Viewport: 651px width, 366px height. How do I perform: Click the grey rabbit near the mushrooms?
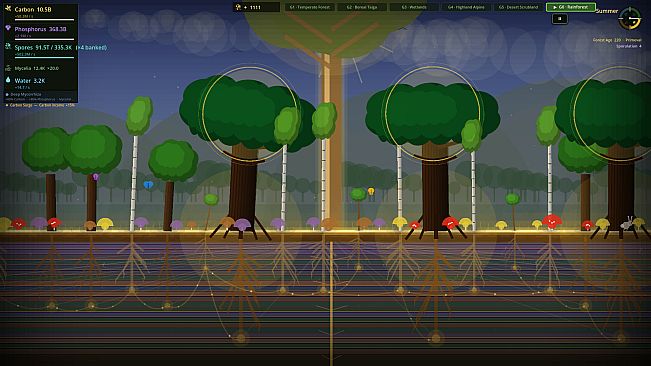[x=627, y=224]
